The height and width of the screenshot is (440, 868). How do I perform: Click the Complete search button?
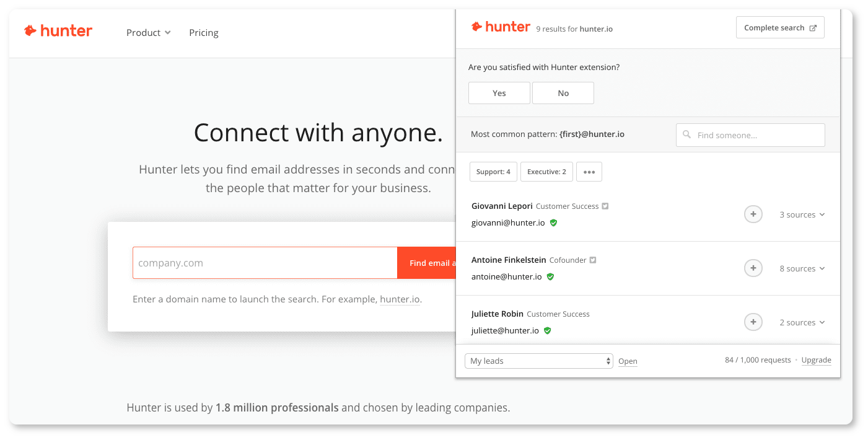[x=780, y=28]
